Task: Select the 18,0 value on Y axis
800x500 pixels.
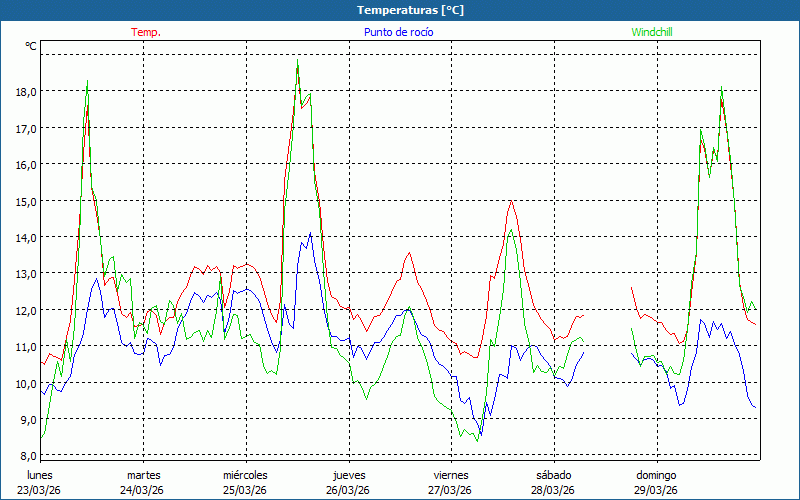Action: [25, 91]
